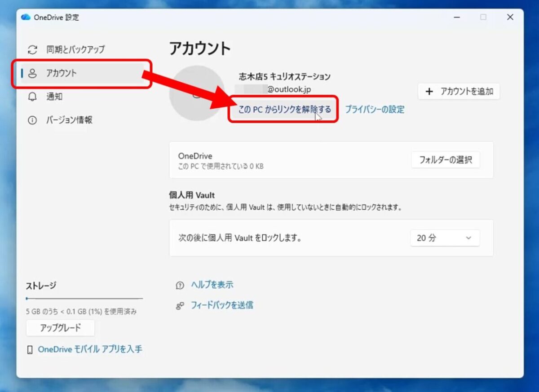Click the storage usage bar above 5 GB text
Screen dimensions: 539x392
click(84, 298)
